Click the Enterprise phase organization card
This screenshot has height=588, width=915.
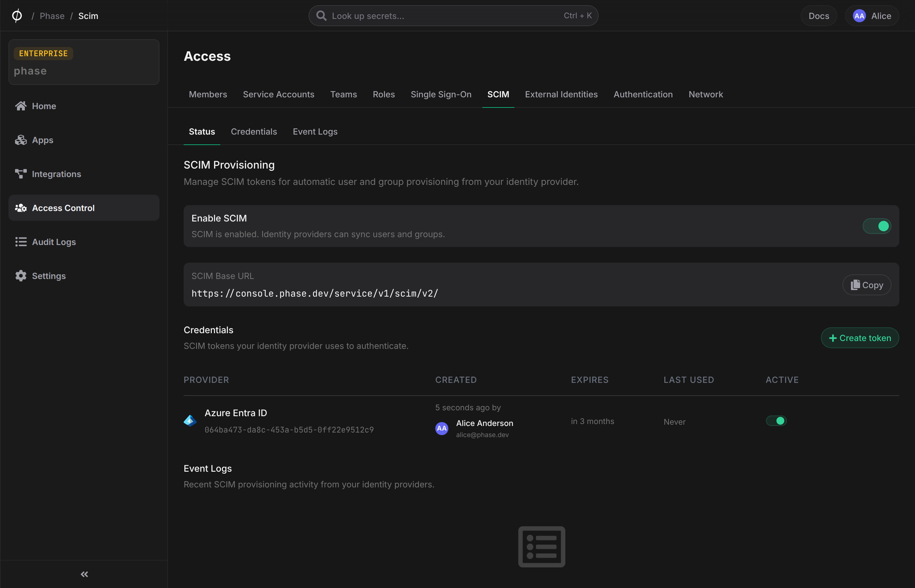click(84, 62)
